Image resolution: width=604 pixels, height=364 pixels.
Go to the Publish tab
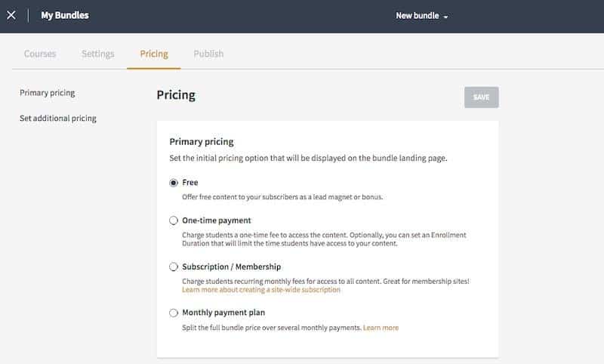click(x=208, y=54)
